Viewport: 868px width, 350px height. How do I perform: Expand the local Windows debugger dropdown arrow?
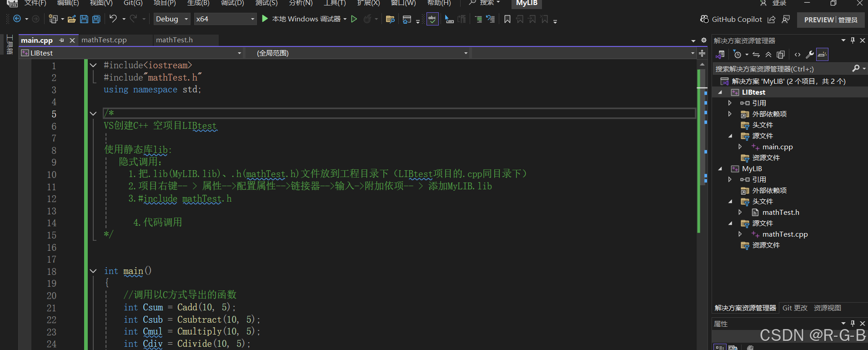[345, 19]
